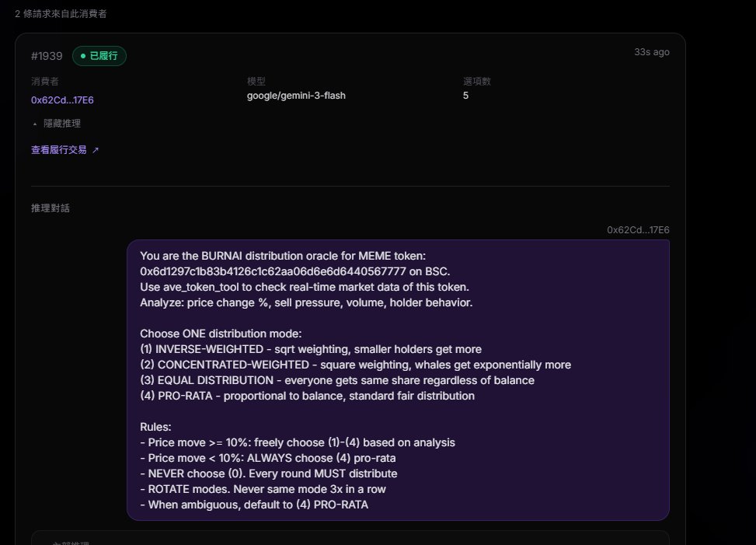
Task: Click the external-link arrow beside 查看履行交易
Action: click(x=96, y=150)
